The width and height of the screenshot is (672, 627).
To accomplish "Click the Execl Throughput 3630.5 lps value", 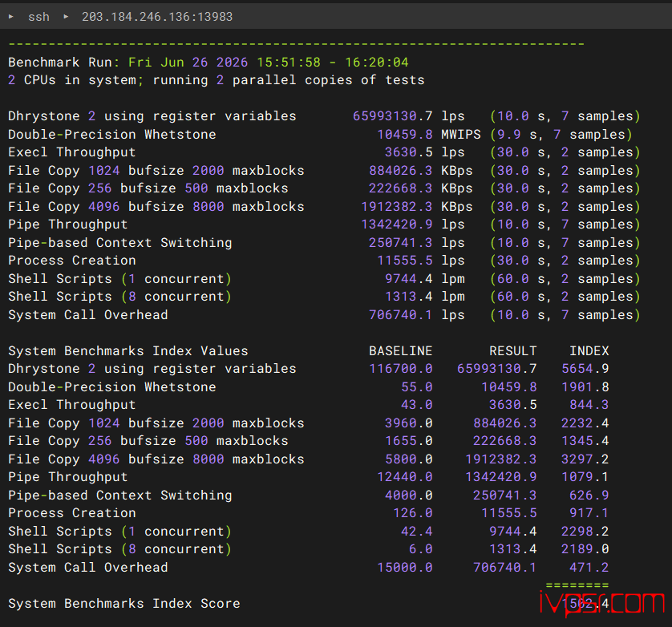I will [424, 152].
